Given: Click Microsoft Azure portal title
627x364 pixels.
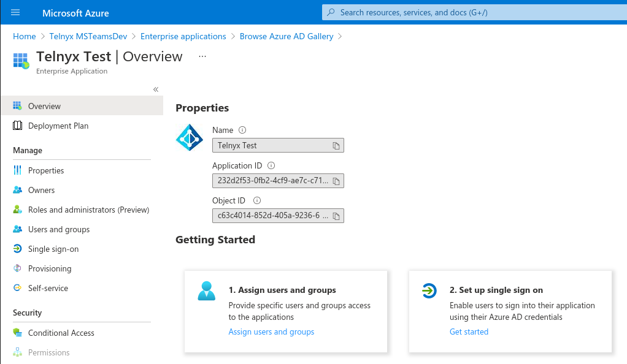Looking at the screenshot, I should click(75, 13).
